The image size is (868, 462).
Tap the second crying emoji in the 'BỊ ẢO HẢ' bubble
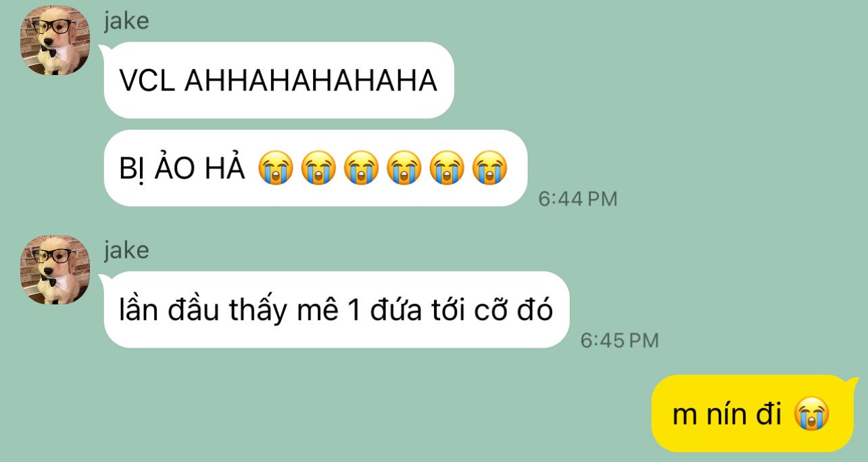click(318, 168)
